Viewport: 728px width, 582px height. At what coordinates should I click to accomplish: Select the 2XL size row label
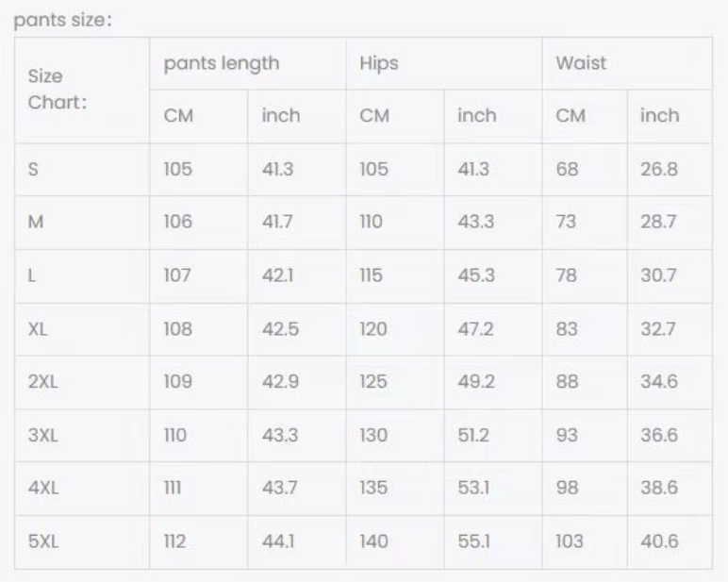(82, 383)
